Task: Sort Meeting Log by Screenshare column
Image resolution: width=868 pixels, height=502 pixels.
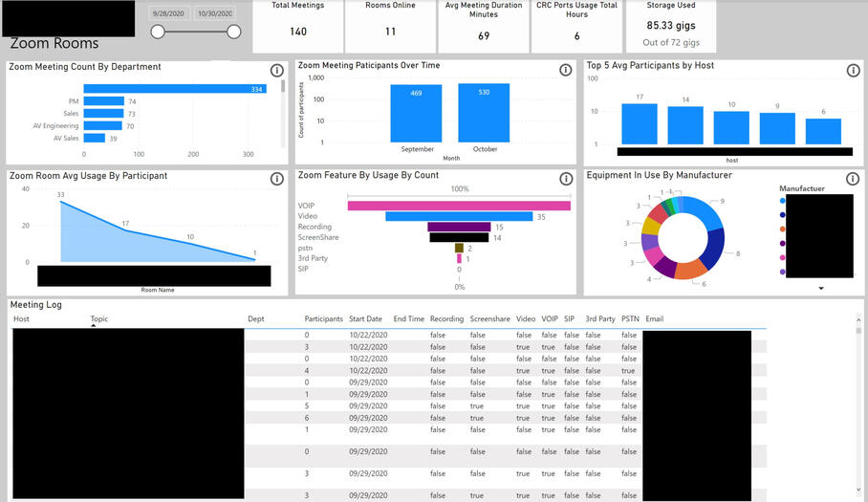Action: [489, 318]
